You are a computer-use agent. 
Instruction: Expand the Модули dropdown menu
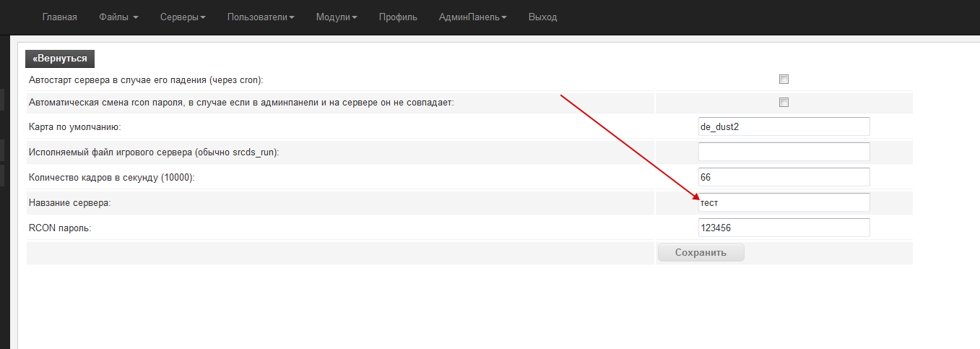click(x=337, y=17)
